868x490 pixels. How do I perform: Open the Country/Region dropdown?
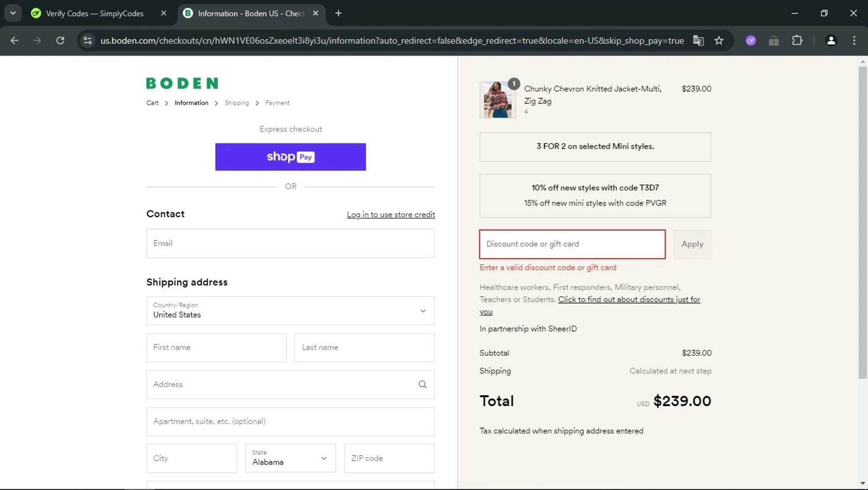click(x=290, y=311)
